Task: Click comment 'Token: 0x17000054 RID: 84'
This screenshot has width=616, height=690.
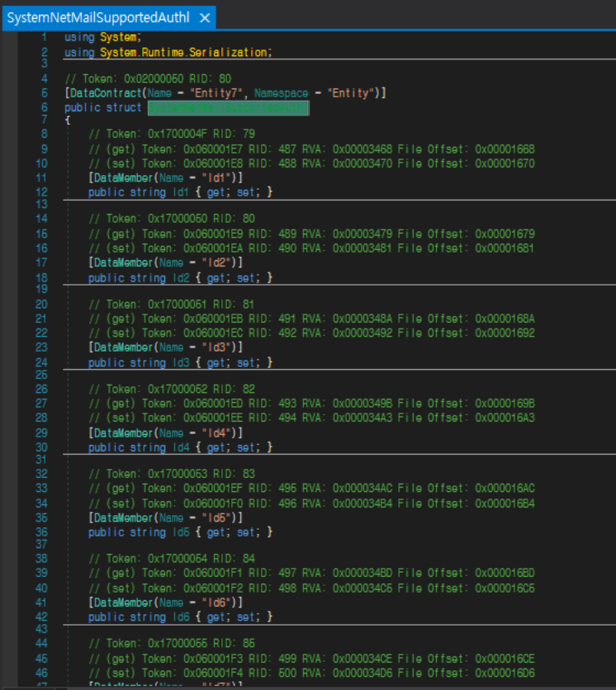Action: [x=172, y=559]
